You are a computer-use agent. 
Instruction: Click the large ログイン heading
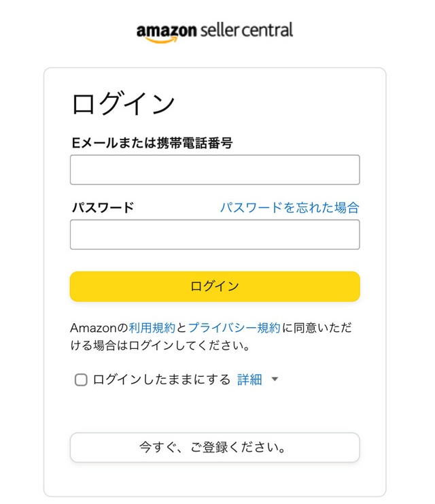[124, 104]
